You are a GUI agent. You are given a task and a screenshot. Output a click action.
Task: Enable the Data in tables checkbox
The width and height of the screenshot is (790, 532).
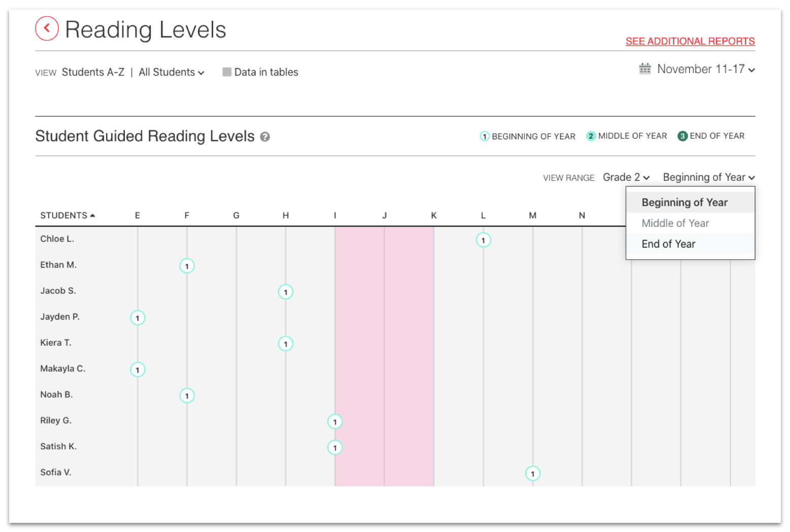point(227,72)
